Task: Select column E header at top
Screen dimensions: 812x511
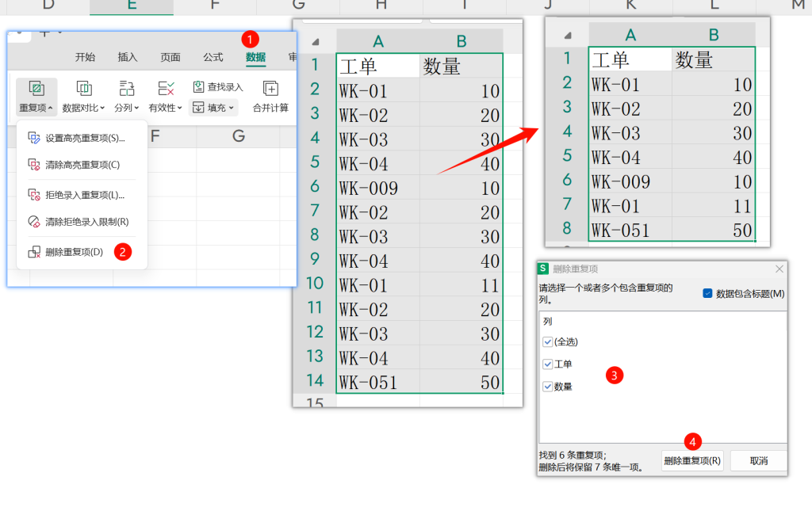Action: pos(132,6)
